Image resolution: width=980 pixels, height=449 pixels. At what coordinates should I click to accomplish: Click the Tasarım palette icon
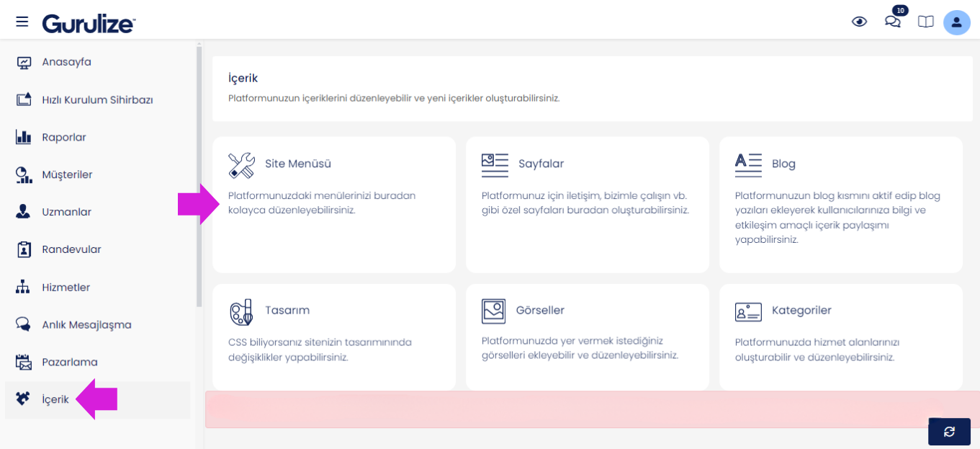(x=241, y=311)
